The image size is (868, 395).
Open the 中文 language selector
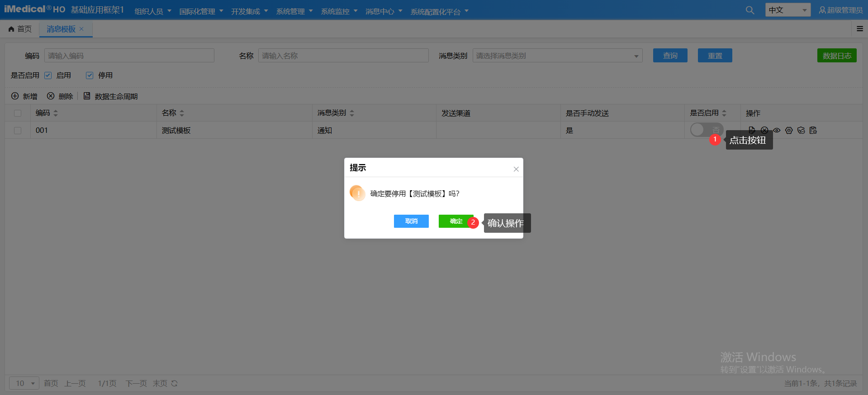(787, 10)
